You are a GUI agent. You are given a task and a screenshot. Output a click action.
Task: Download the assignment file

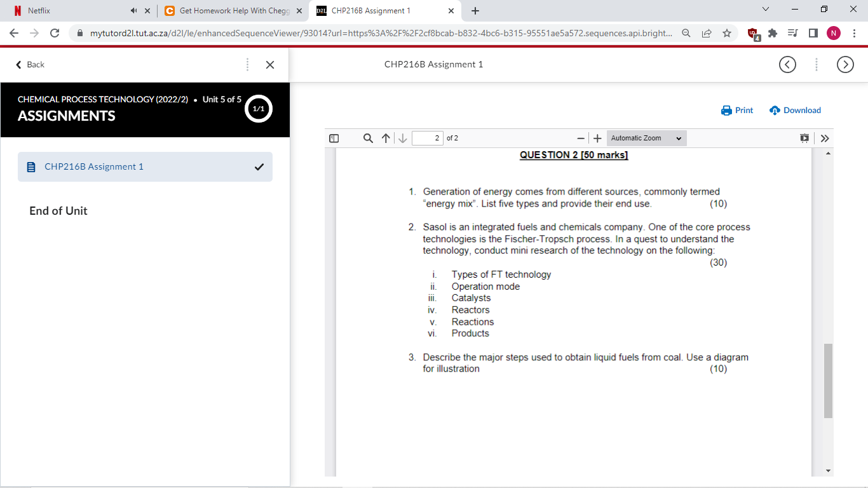[795, 110]
